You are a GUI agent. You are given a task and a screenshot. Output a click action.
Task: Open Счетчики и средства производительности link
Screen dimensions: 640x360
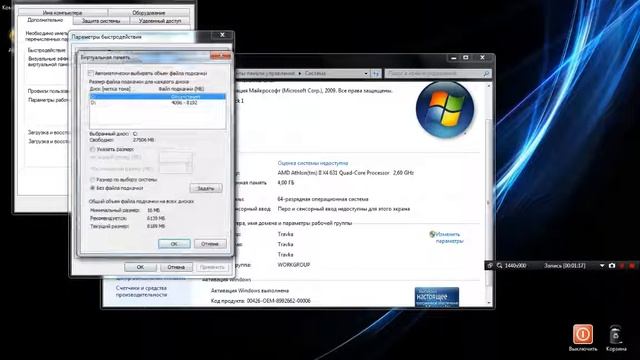pos(141,291)
